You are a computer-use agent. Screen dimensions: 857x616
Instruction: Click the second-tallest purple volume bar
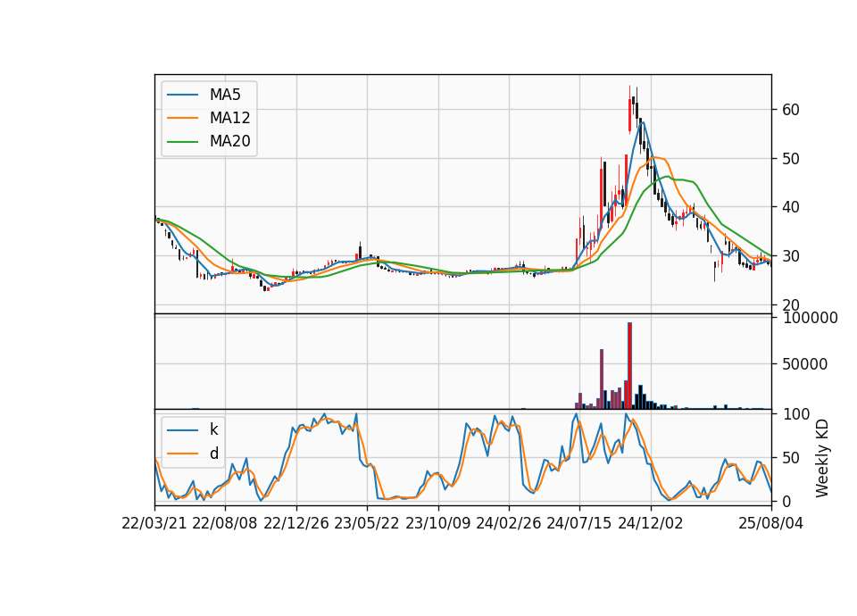pyautogui.click(x=602, y=379)
